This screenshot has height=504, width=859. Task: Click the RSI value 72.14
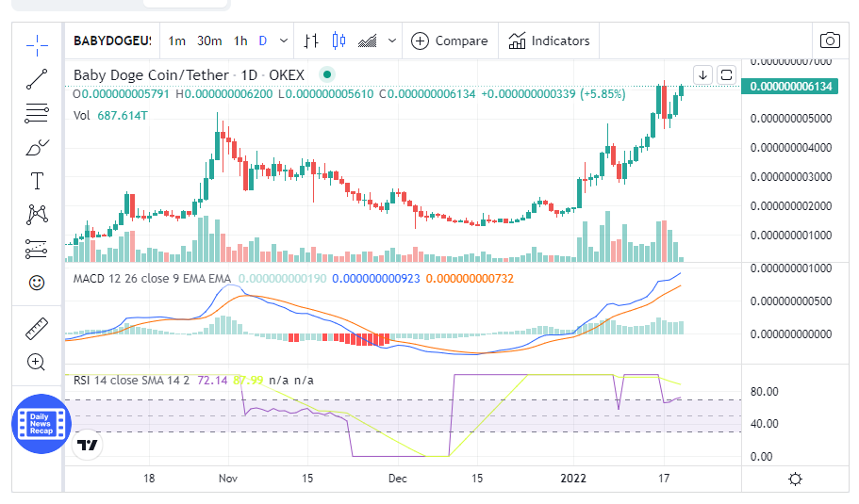pos(212,380)
